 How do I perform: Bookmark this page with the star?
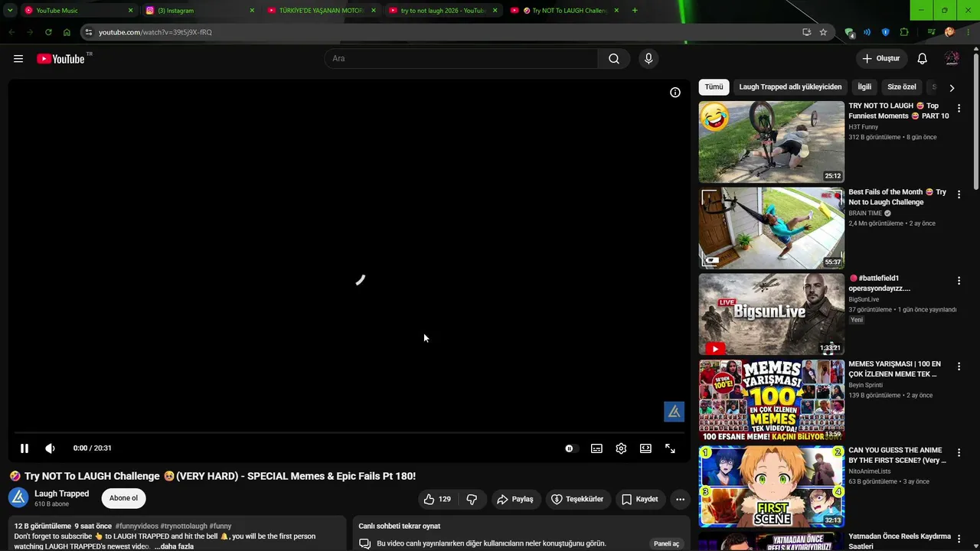tap(823, 32)
